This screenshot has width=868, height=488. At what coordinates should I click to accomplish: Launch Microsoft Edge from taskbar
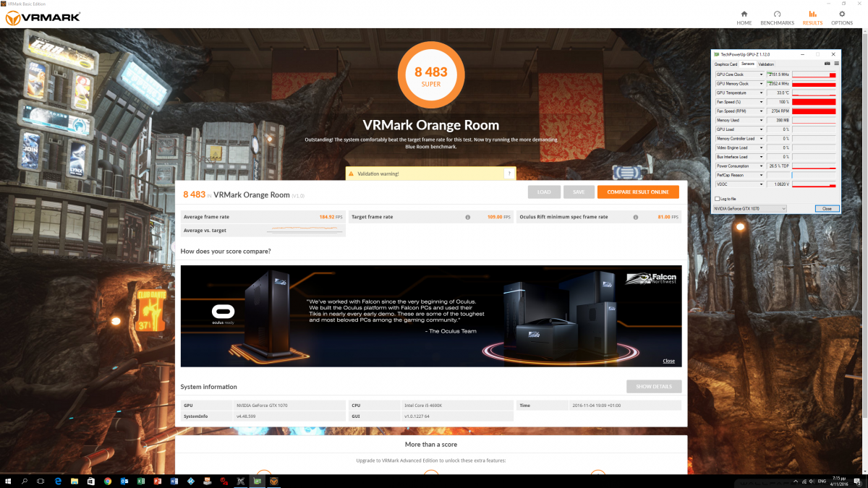[58, 481]
